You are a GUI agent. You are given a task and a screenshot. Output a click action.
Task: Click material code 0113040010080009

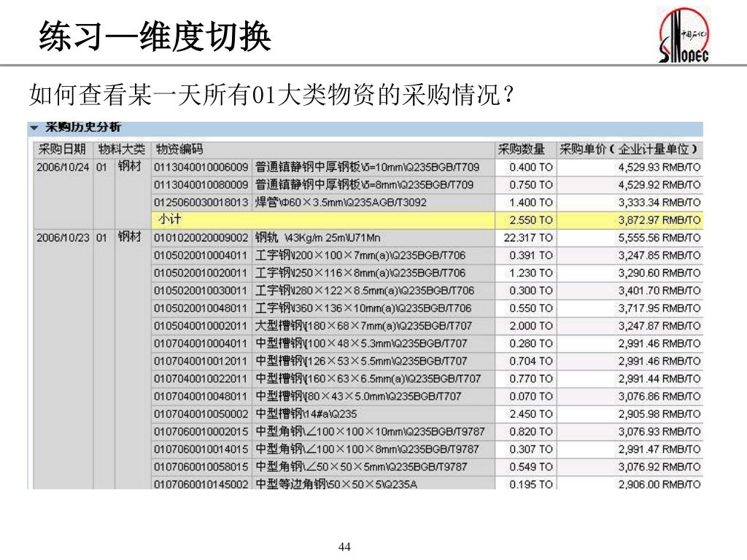[x=201, y=185]
